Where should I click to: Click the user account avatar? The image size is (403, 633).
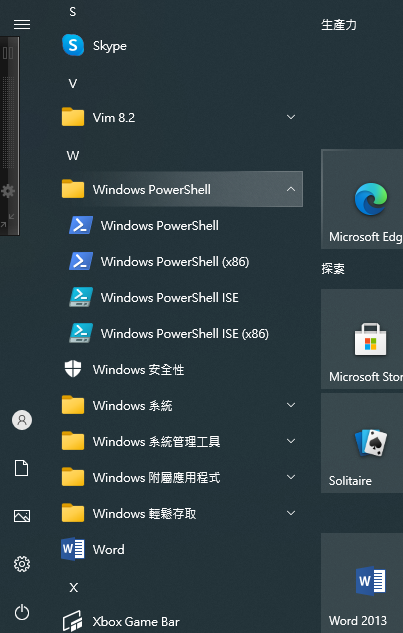[22, 420]
